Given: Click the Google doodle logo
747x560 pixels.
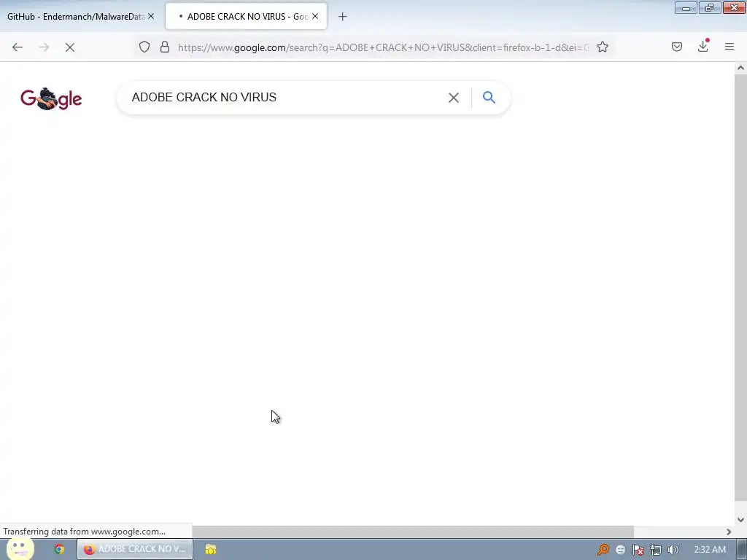Looking at the screenshot, I should (x=52, y=98).
